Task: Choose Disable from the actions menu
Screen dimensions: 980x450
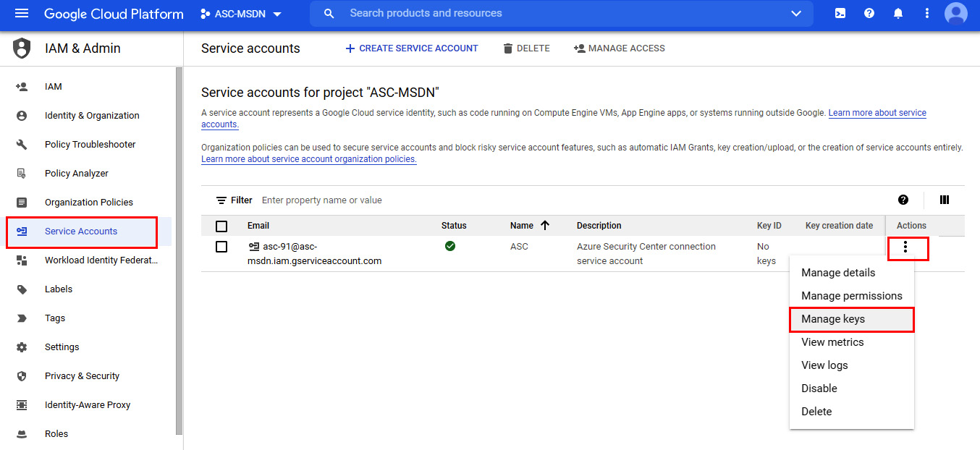Action: click(x=852, y=389)
